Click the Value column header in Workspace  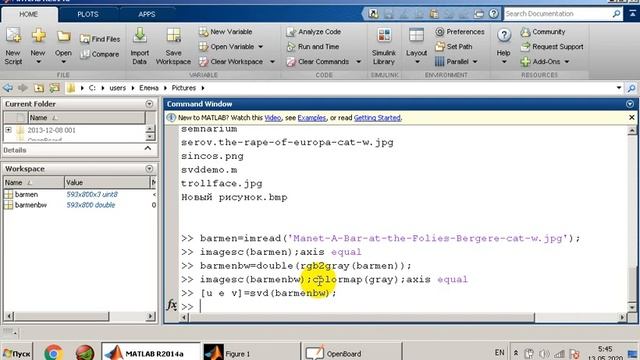click(107, 182)
